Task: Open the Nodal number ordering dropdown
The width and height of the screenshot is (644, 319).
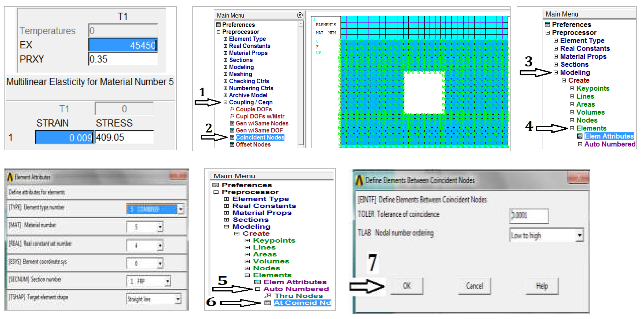Action: [579, 235]
